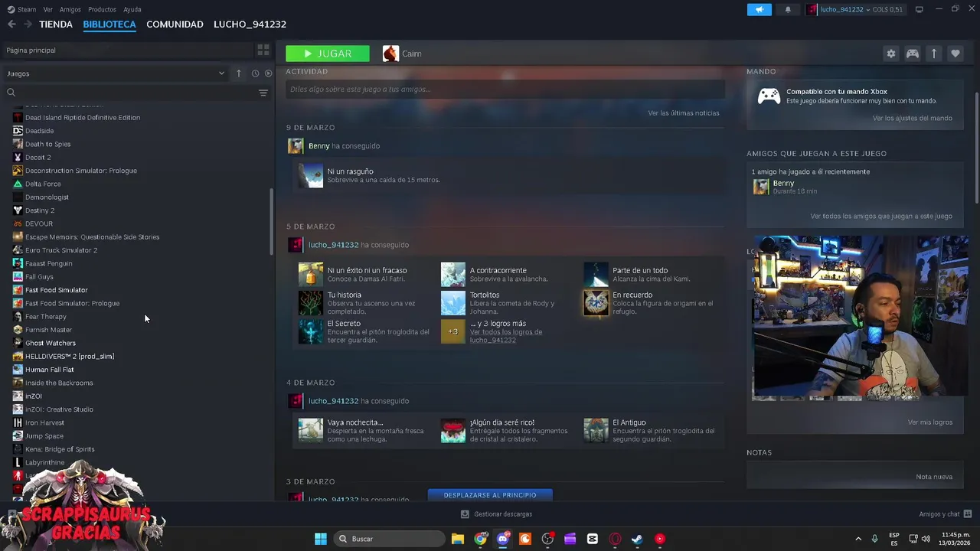This screenshot has width=980, height=551.
Task: Click Ni un rasguño achievement thumbnail
Action: pos(311,175)
